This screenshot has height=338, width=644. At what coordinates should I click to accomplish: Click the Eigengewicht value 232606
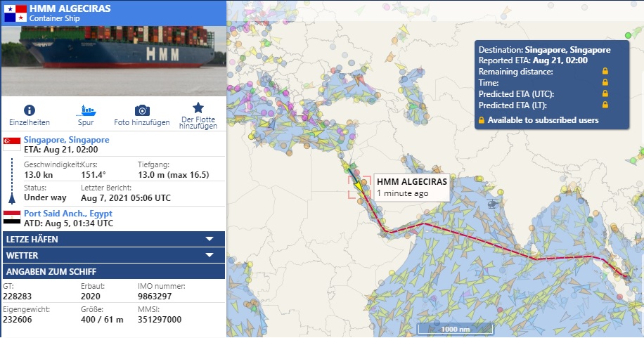pos(18,320)
